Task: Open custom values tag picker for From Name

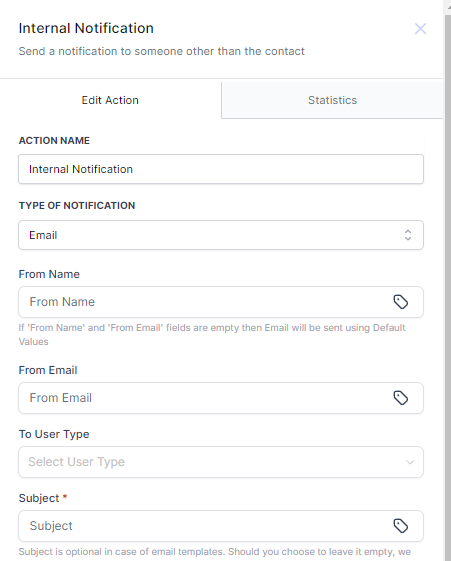Action: (401, 302)
